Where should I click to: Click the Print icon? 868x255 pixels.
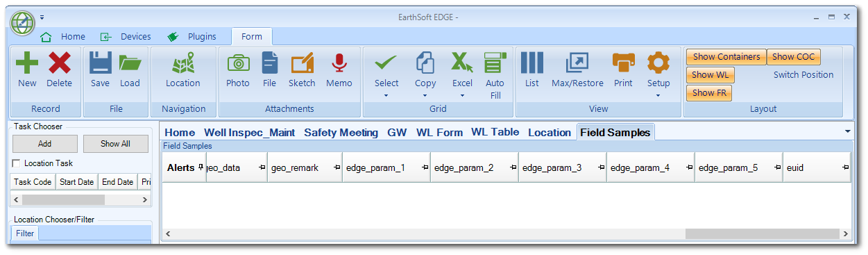[623, 63]
